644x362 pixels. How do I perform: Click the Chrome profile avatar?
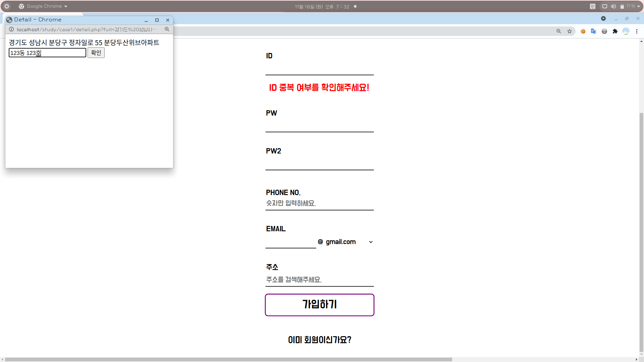pos(626,31)
